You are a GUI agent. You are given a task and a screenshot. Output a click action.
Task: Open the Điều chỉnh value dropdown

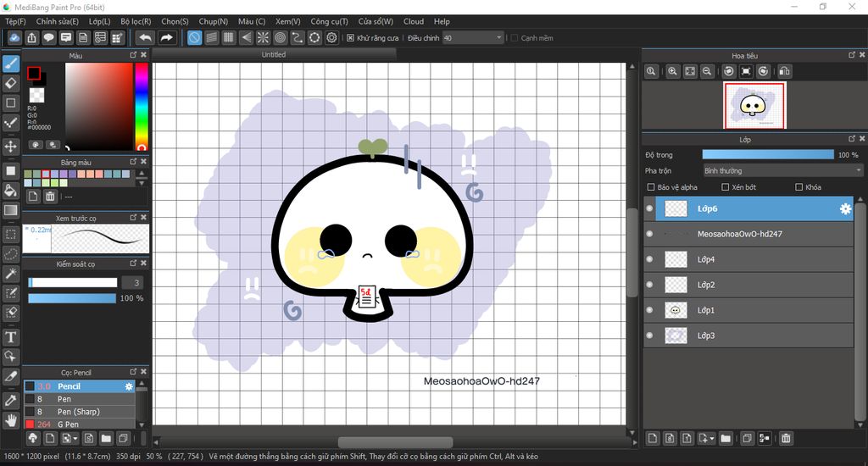point(473,37)
